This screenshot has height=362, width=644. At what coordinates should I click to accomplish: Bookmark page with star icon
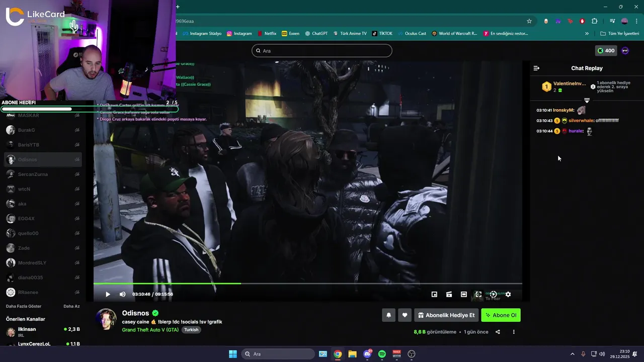click(x=529, y=21)
